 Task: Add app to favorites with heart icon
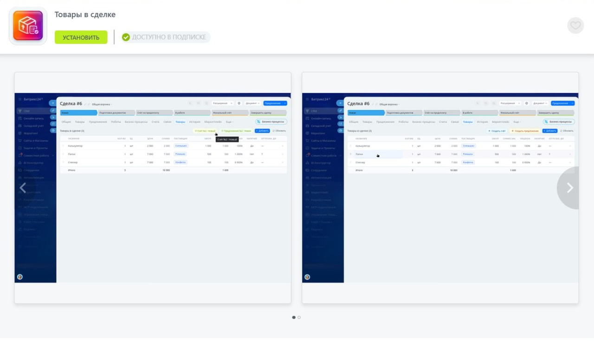point(575,26)
